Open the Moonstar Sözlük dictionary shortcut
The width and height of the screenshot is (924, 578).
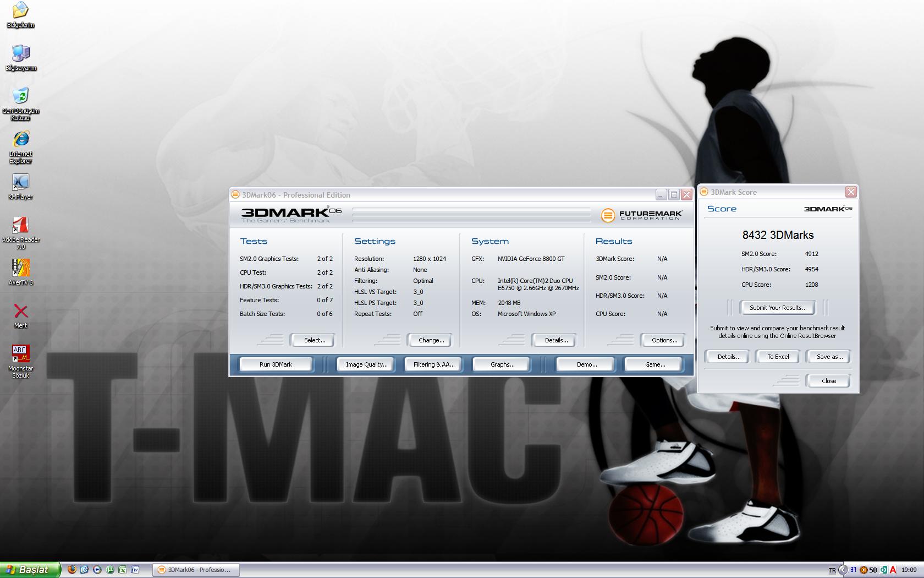coord(20,362)
